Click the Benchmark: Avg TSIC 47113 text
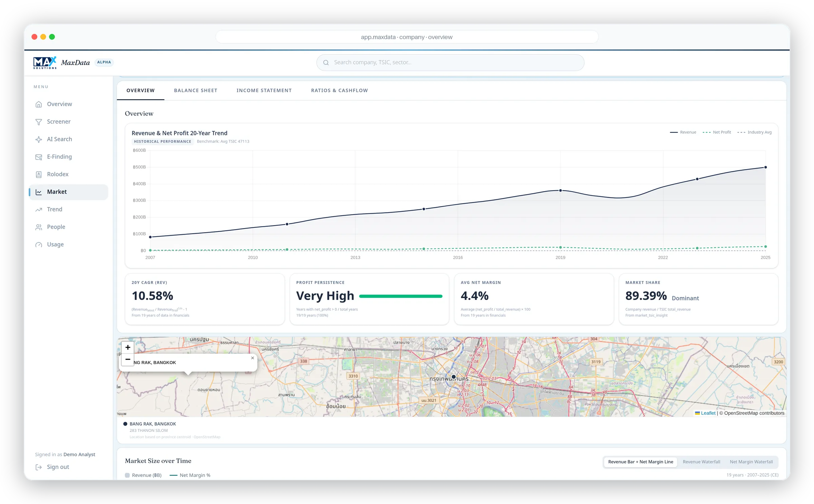 coord(223,142)
